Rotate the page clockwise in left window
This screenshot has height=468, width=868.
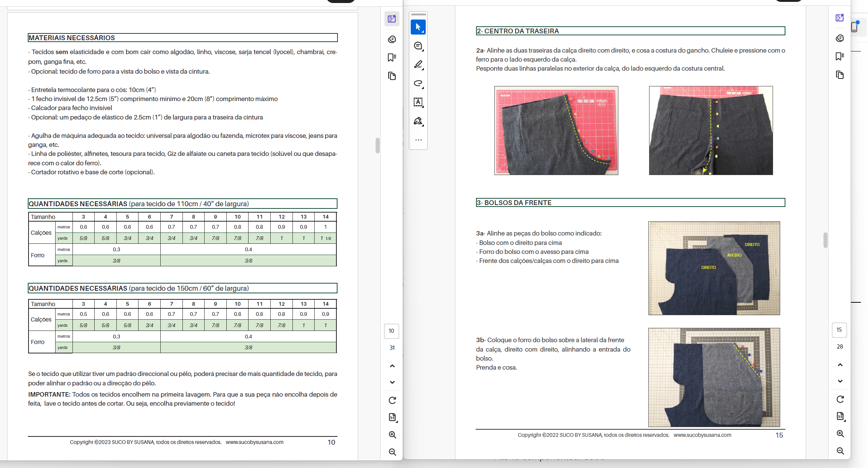[x=392, y=400]
